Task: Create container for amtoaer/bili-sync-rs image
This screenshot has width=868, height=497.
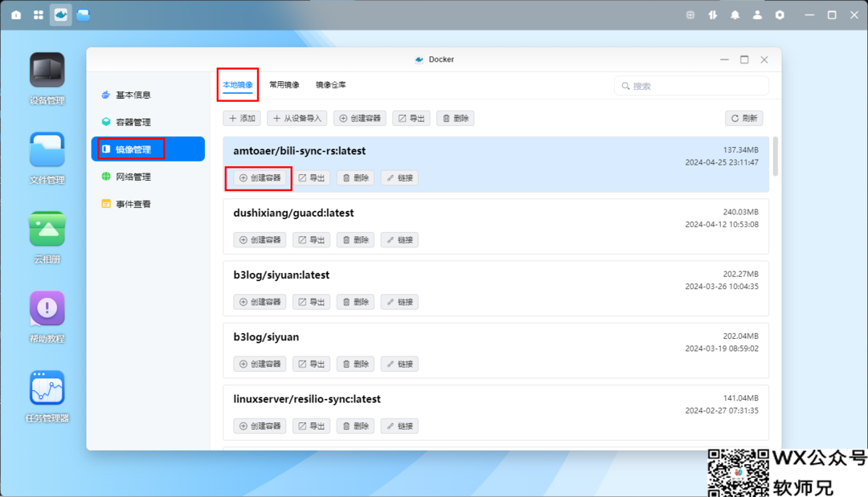Action: coord(260,178)
